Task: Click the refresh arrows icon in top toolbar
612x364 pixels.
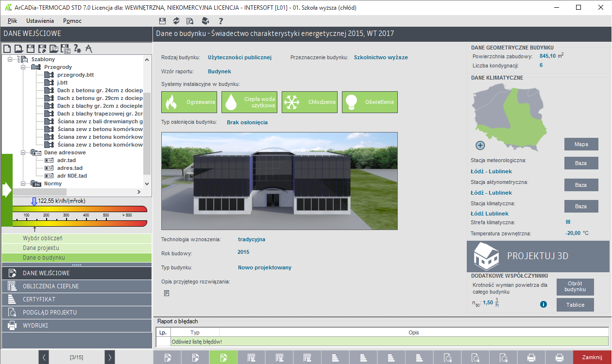Action: pyautogui.click(x=176, y=21)
